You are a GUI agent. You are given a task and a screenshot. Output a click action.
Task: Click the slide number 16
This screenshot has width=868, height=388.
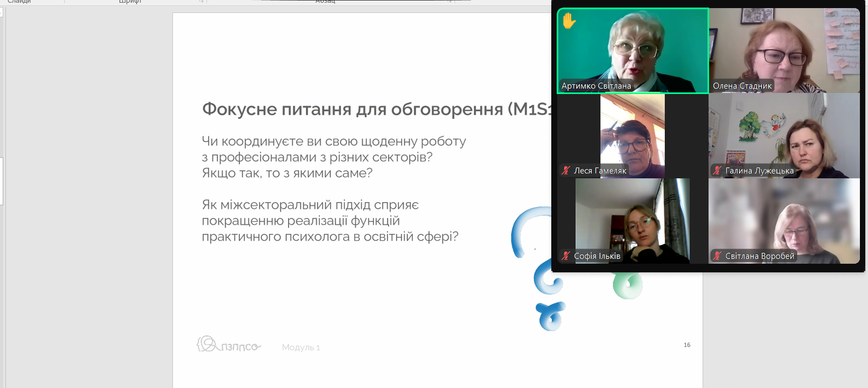(687, 345)
